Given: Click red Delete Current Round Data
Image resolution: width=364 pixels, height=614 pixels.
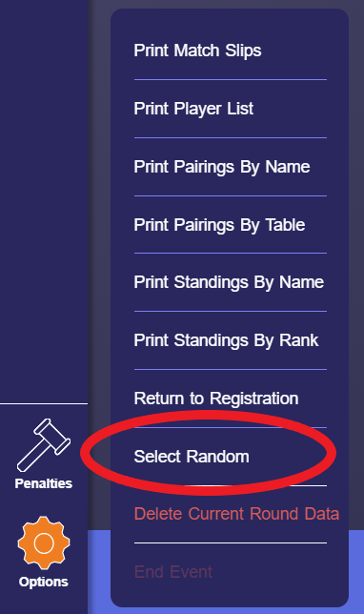Looking at the screenshot, I should pos(236,514).
